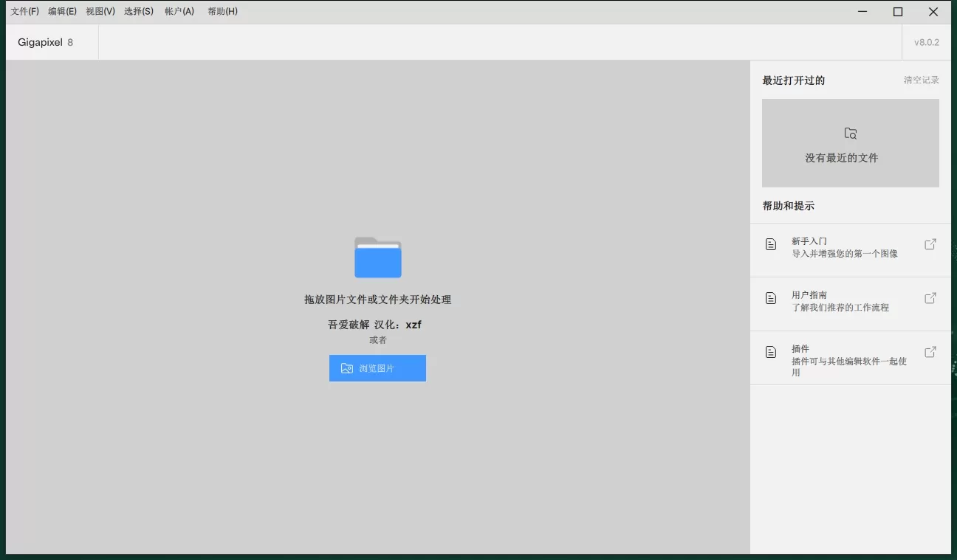This screenshot has height=560, width=957.
Task: Click the v8.0.2 version label
Action: (926, 42)
